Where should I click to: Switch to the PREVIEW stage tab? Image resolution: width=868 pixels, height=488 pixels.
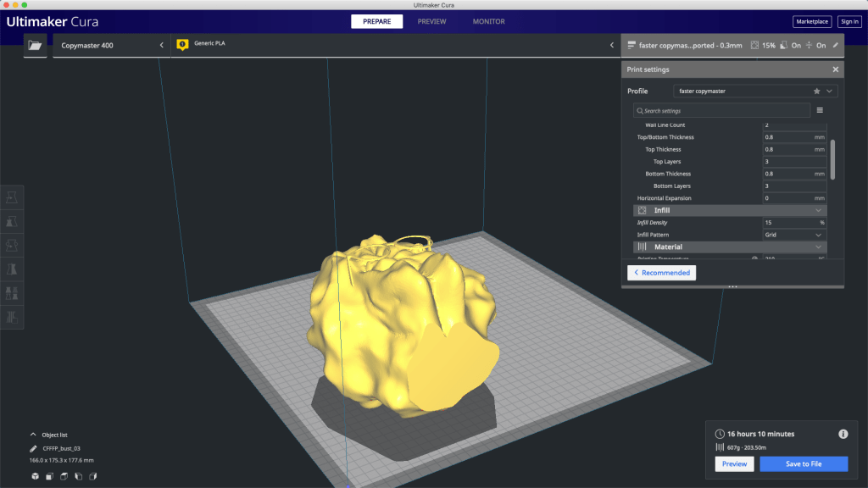(431, 21)
